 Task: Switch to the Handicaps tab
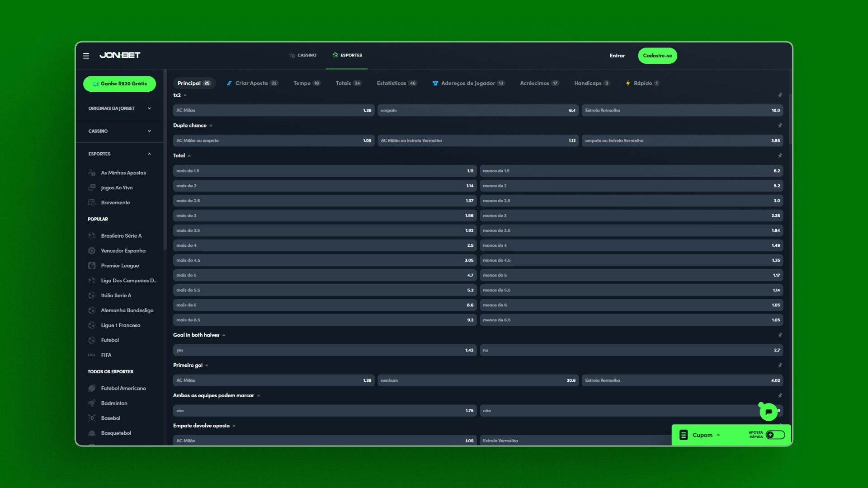click(592, 83)
